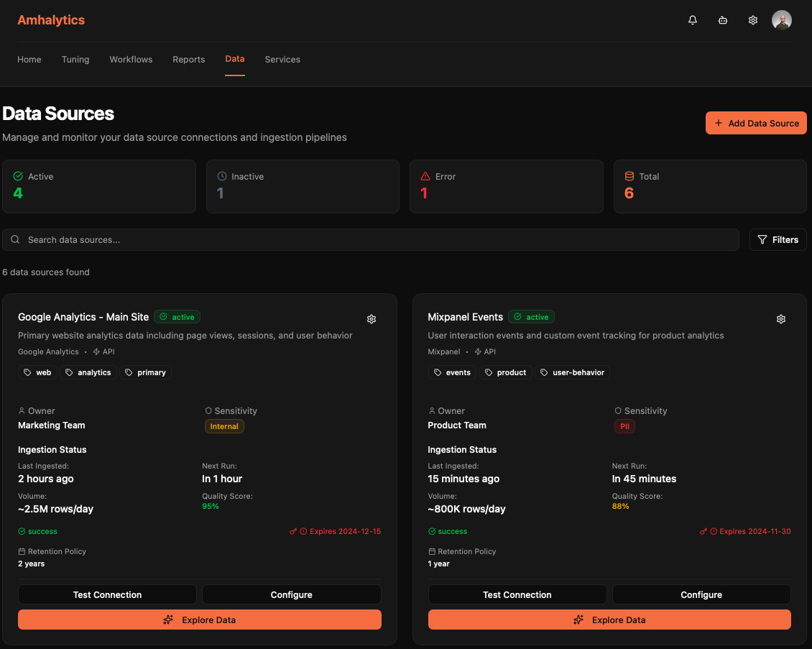The image size is (812, 649).
Task: Click the robot assistant icon in header
Action: click(723, 20)
